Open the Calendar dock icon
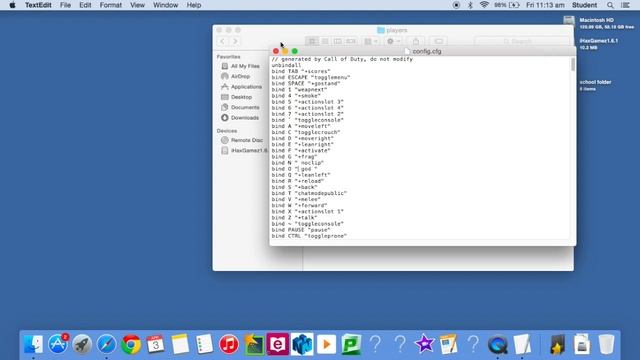Viewport: 640px width, 360px height. click(156, 344)
